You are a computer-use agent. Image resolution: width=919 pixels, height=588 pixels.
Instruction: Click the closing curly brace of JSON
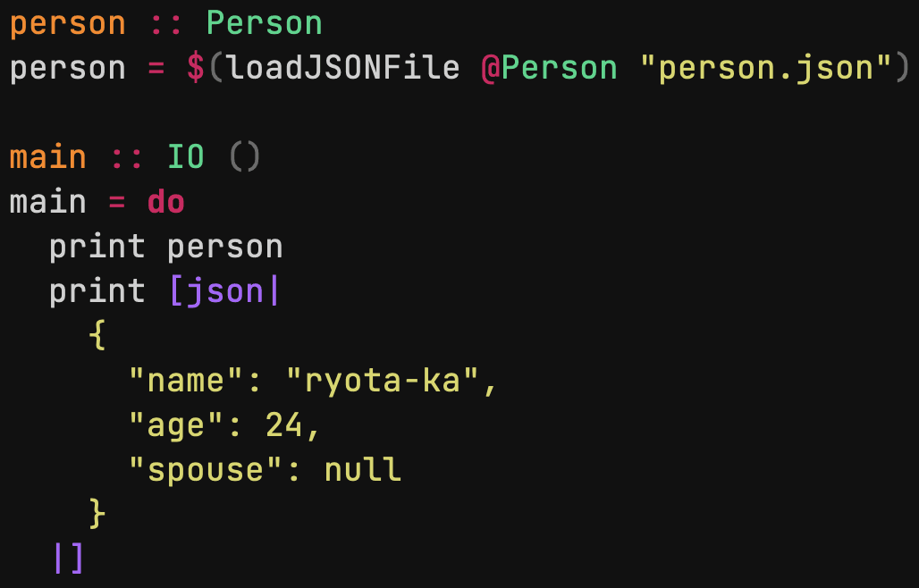coord(97,514)
